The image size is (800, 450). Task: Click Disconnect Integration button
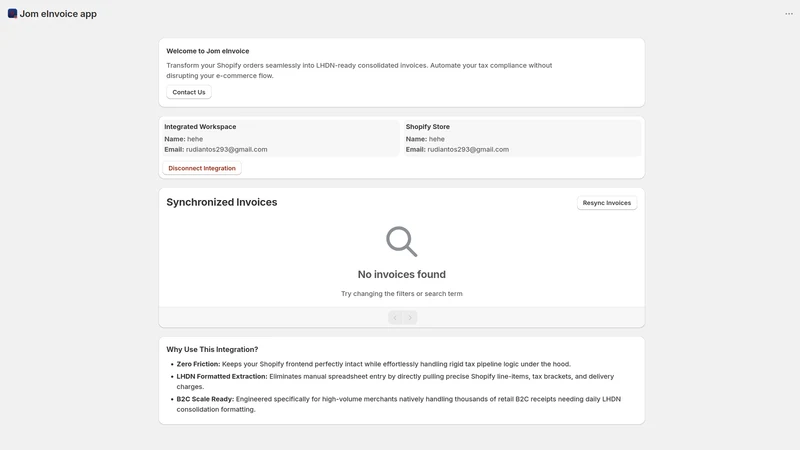coord(202,168)
